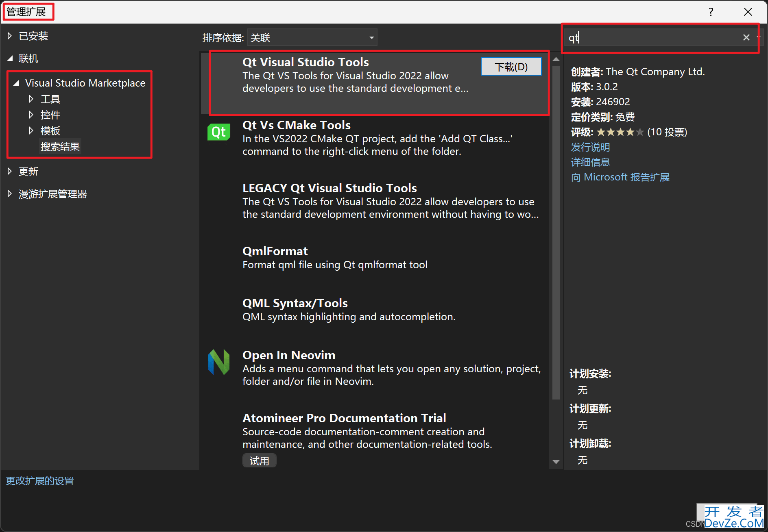Open the 详细信息 details link

[590, 162]
